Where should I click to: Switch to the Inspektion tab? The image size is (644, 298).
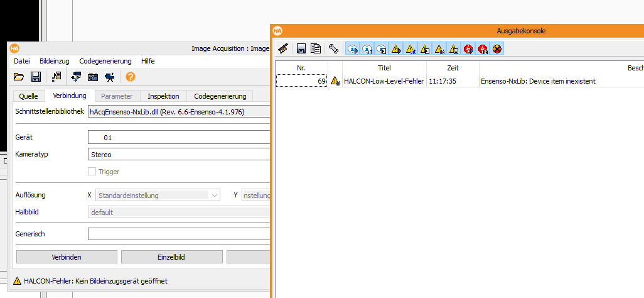click(x=163, y=96)
